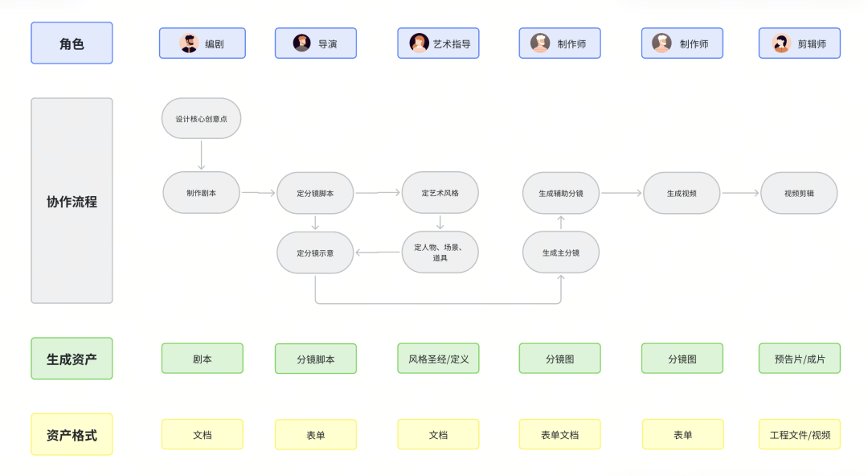The image size is (868, 476).
Task: Select the 协作流程 row header
Action: click(x=72, y=201)
